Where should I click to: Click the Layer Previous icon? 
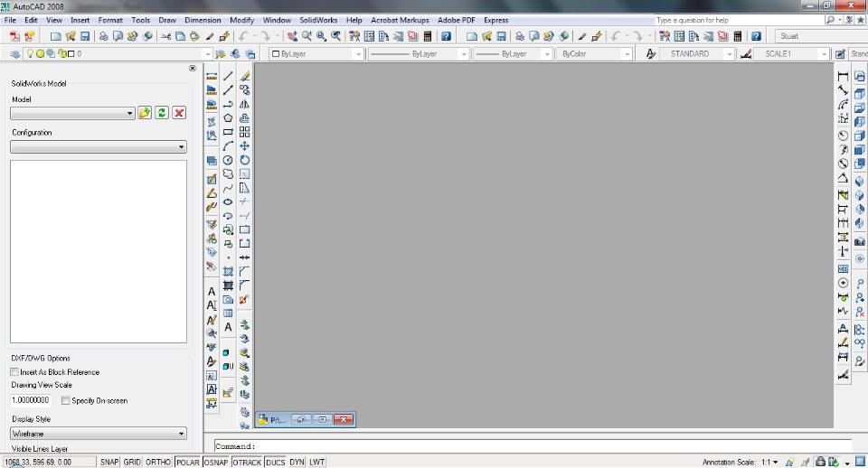coord(235,53)
